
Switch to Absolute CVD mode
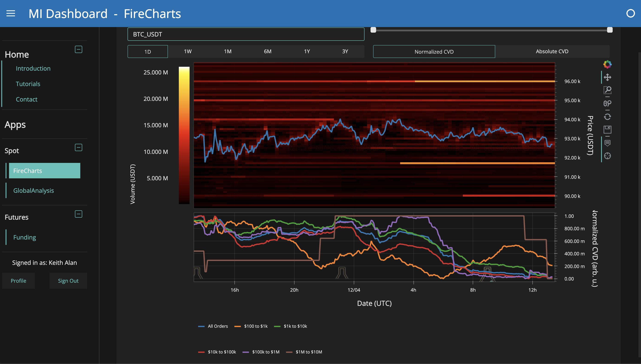pyautogui.click(x=552, y=51)
